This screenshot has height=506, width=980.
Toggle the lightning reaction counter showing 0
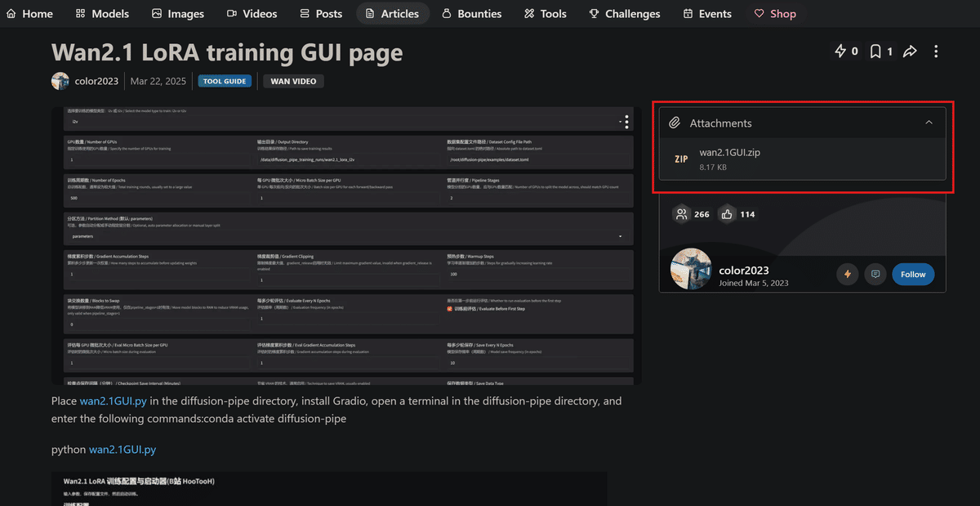(x=846, y=51)
